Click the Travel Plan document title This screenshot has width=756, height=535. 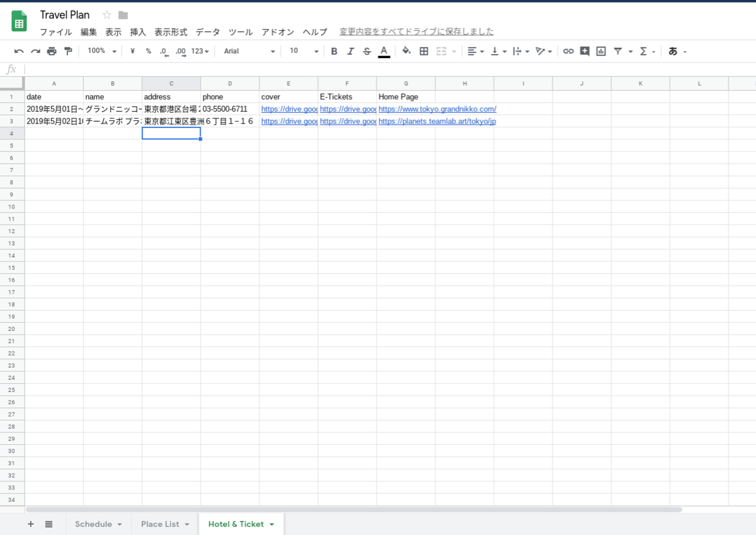point(65,14)
